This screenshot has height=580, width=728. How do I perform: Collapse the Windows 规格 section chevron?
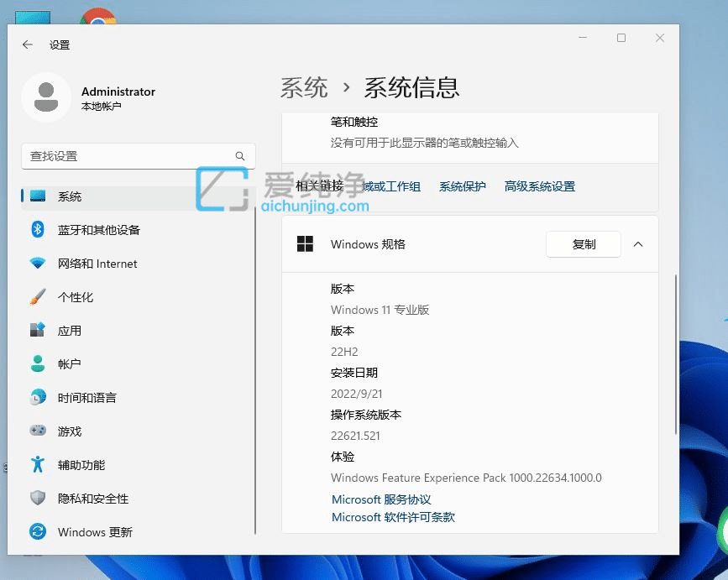pos(637,244)
